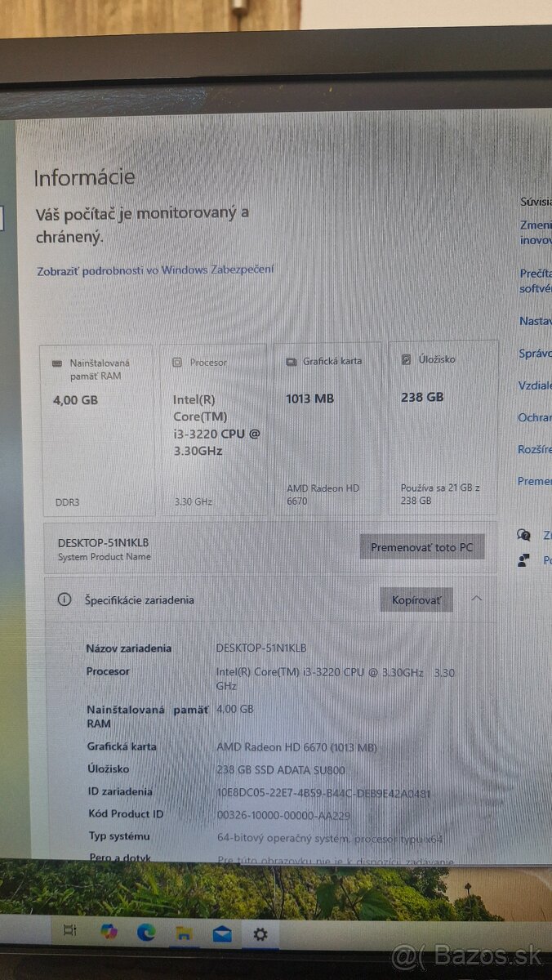The width and height of the screenshot is (552, 980).
Task: Click the Kopírovať button
Action: pyautogui.click(x=416, y=600)
